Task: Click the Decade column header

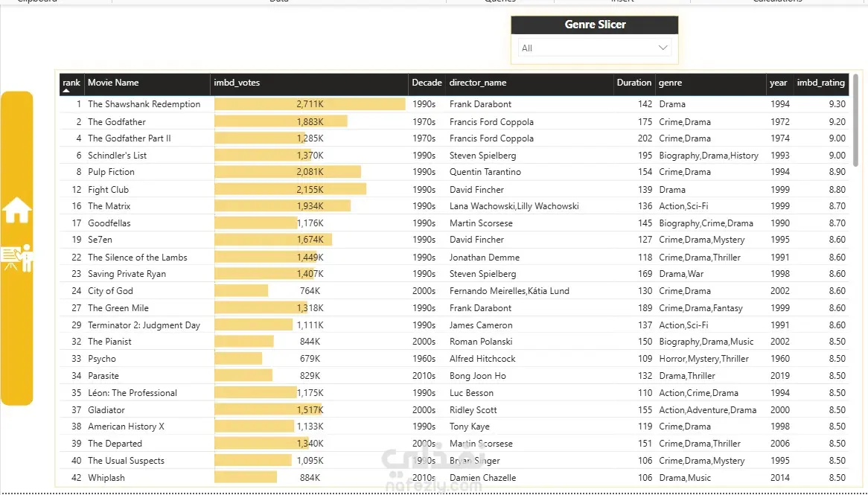Action: coord(427,83)
